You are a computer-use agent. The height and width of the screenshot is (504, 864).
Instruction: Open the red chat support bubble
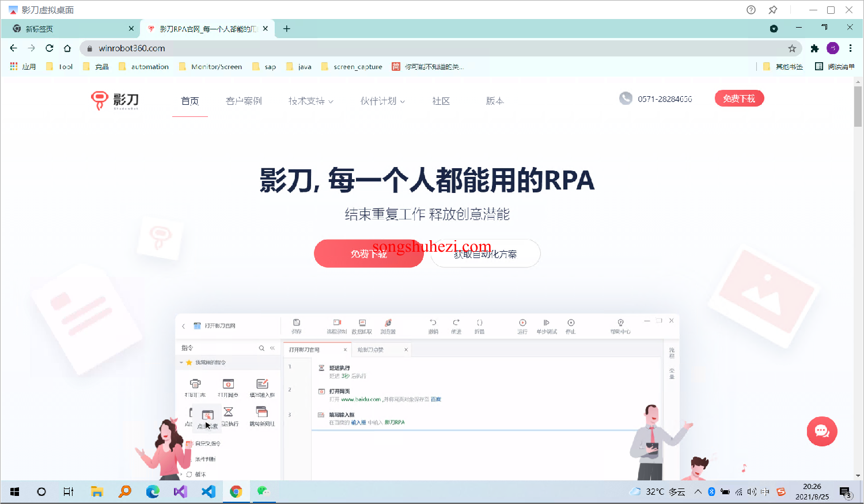822,431
